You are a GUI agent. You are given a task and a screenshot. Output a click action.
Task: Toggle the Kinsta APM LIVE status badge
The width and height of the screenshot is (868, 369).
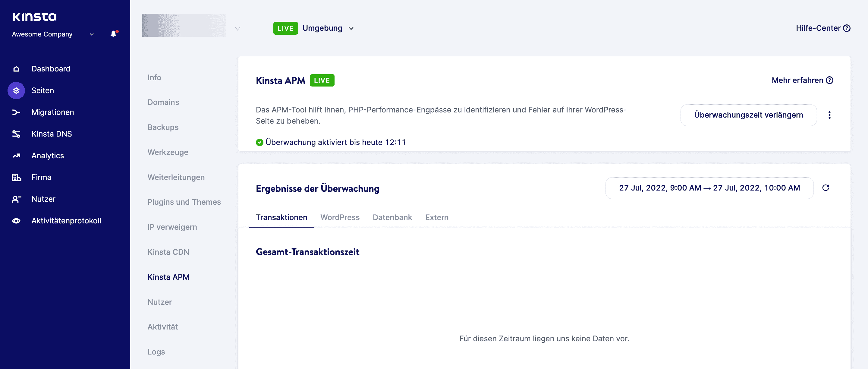[x=322, y=80]
